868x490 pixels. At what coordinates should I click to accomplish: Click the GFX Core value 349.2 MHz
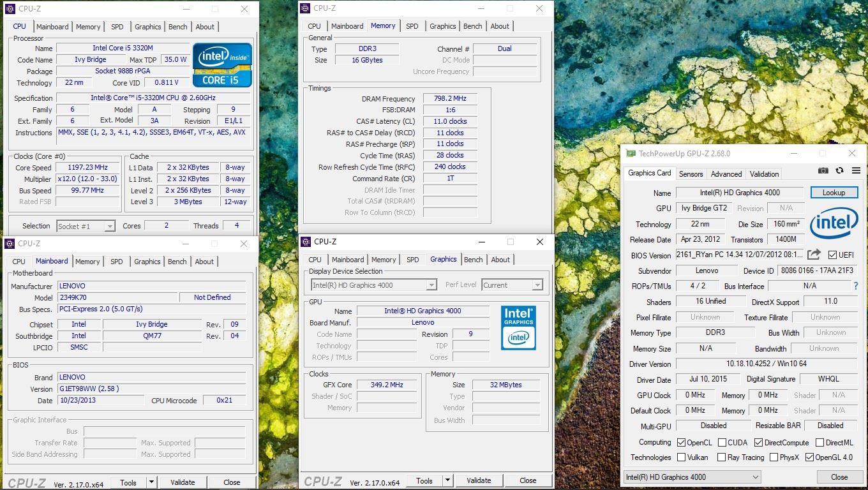387,385
